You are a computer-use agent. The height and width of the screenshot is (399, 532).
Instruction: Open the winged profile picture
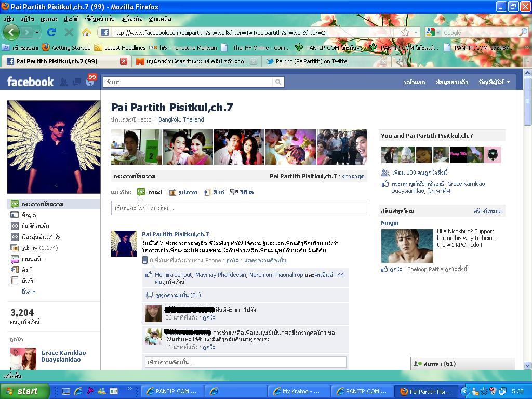tap(54, 147)
